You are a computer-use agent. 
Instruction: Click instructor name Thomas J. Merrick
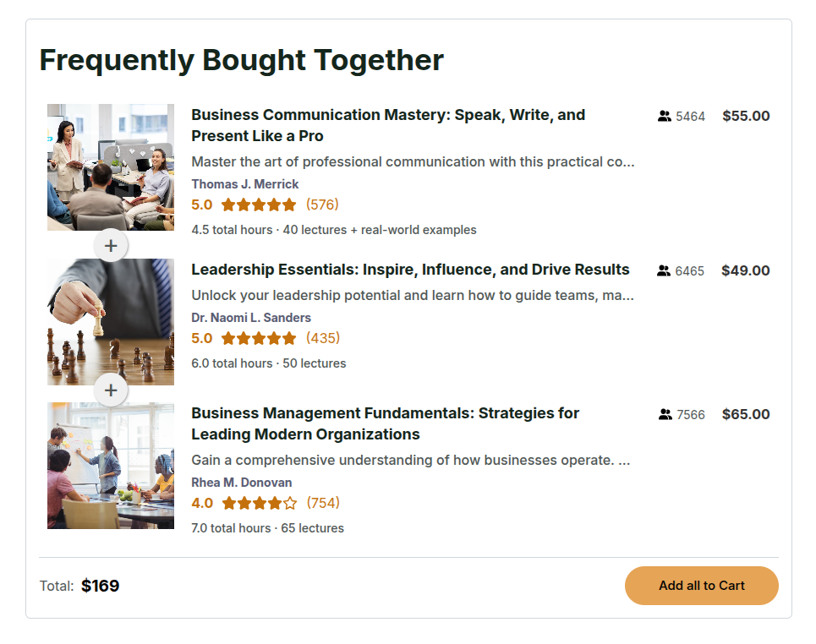[x=245, y=184]
